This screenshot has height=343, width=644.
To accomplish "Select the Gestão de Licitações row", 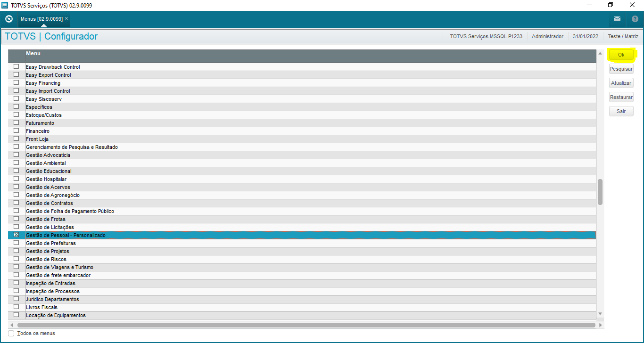I will 302,227.
